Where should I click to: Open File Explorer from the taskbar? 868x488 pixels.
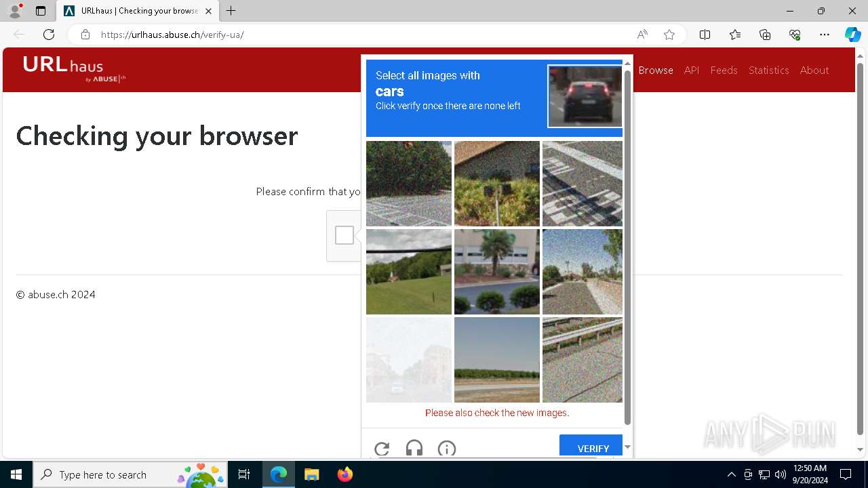tap(311, 474)
